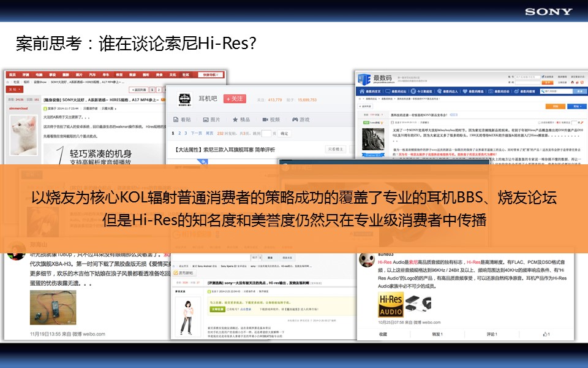Image resolution: width=588 pixels, height=368 pixels.
Task: Click the camera icon in 最数码 navigation bar
Action: tap(491, 91)
